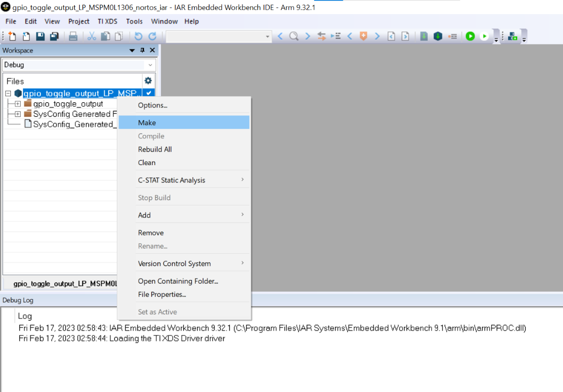Click the toolbar quick search input field
The height and width of the screenshot is (392, 563).
tap(215, 36)
